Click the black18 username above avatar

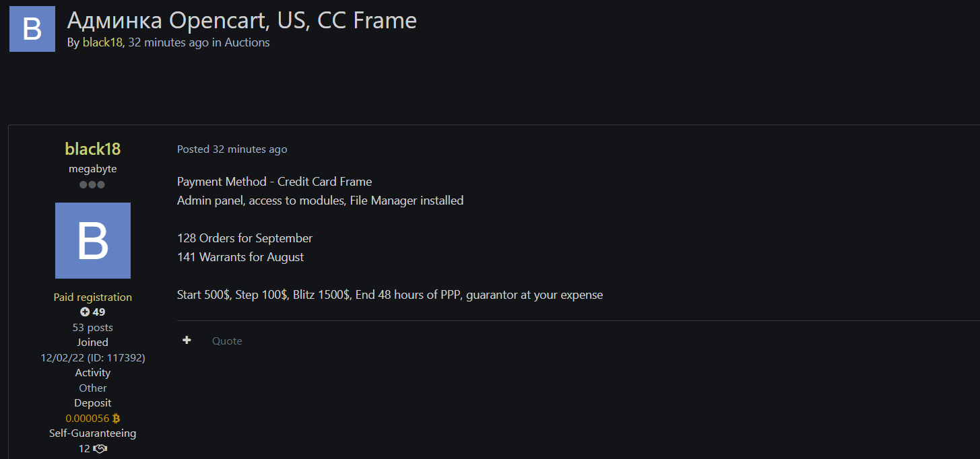pos(93,149)
